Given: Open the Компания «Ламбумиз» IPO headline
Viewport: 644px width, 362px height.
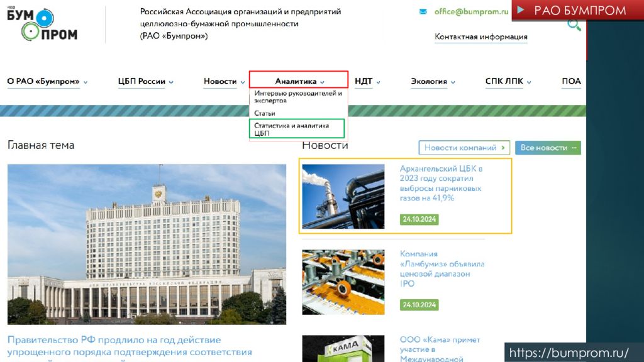Looking at the screenshot, I should pyautogui.click(x=442, y=268).
